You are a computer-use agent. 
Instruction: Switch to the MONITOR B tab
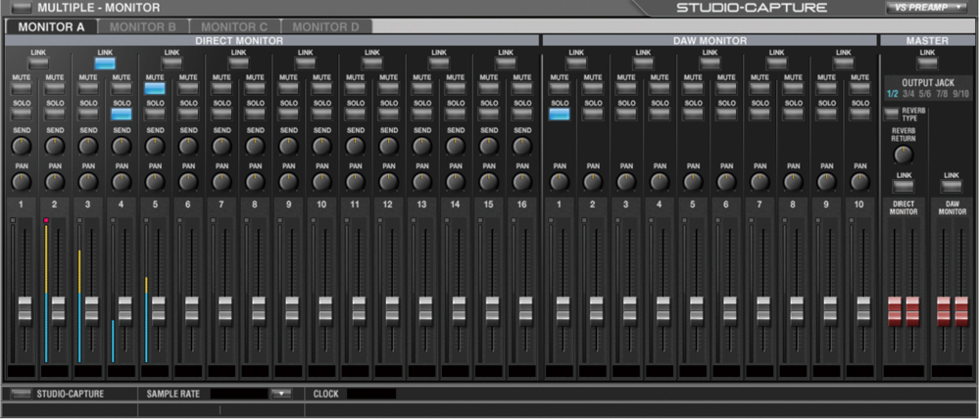point(142,26)
